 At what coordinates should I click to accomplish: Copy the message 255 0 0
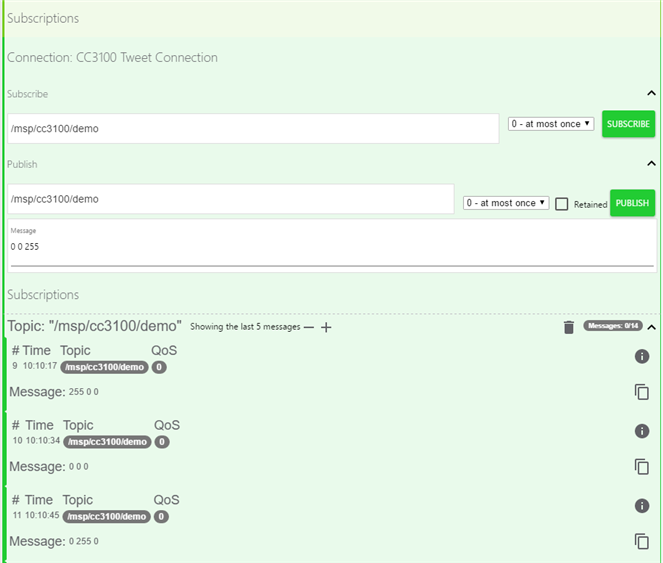coord(642,392)
